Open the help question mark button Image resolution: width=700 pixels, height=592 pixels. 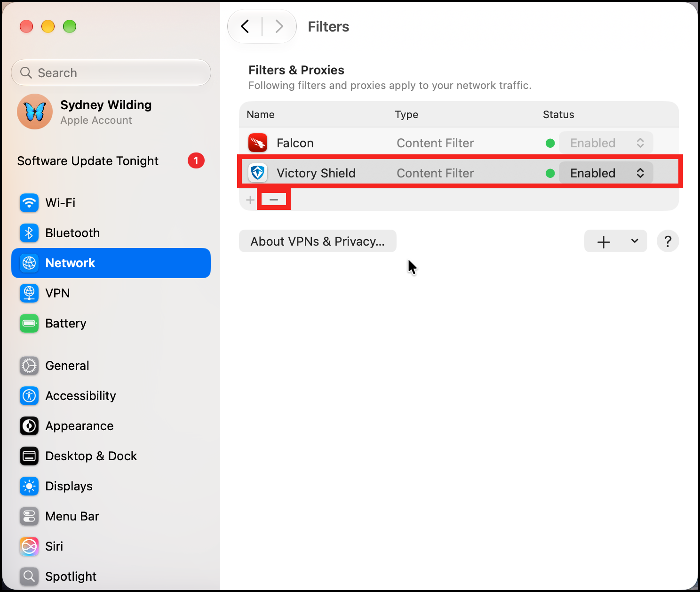[x=668, y=241]
